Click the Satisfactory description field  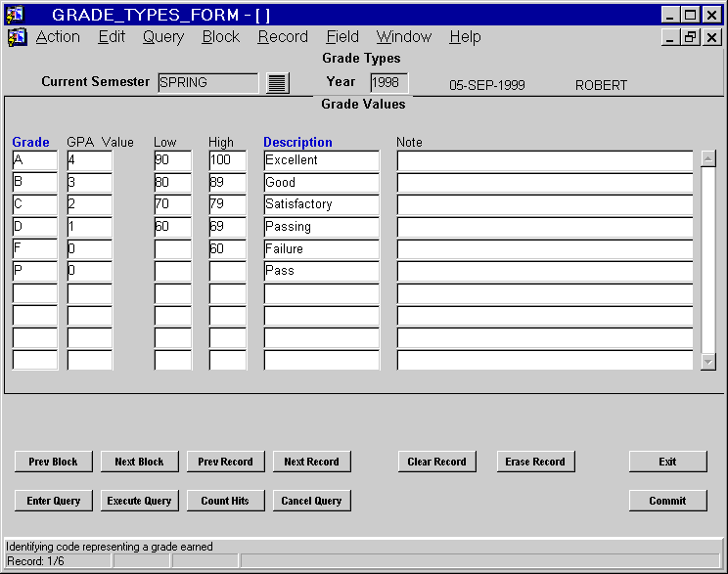point(321,204)
